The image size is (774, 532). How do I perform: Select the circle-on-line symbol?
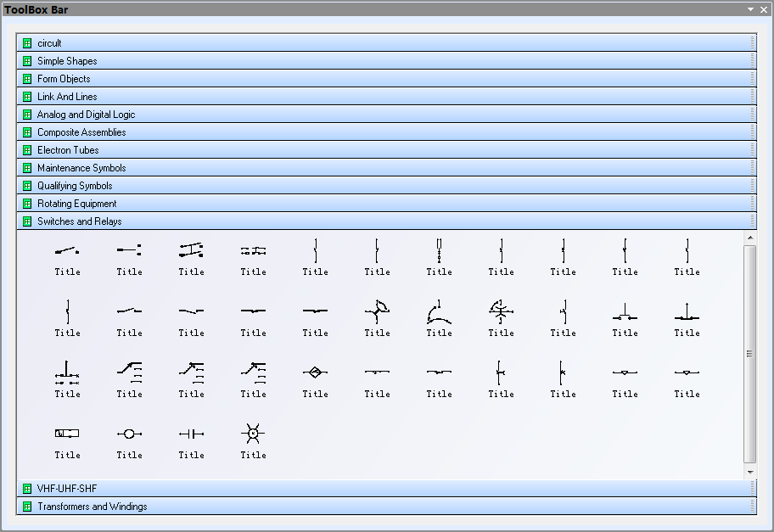tap(129, 434)
